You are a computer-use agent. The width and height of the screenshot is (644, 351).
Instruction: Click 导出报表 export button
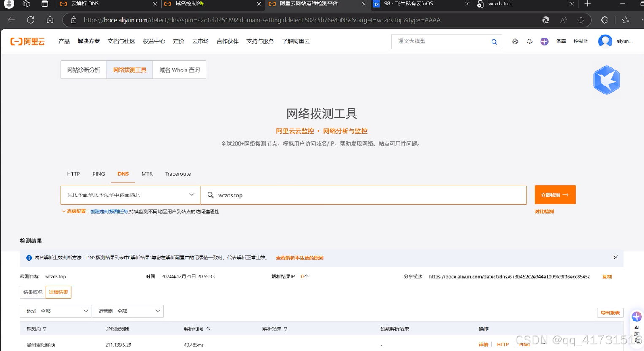(610, 313)
